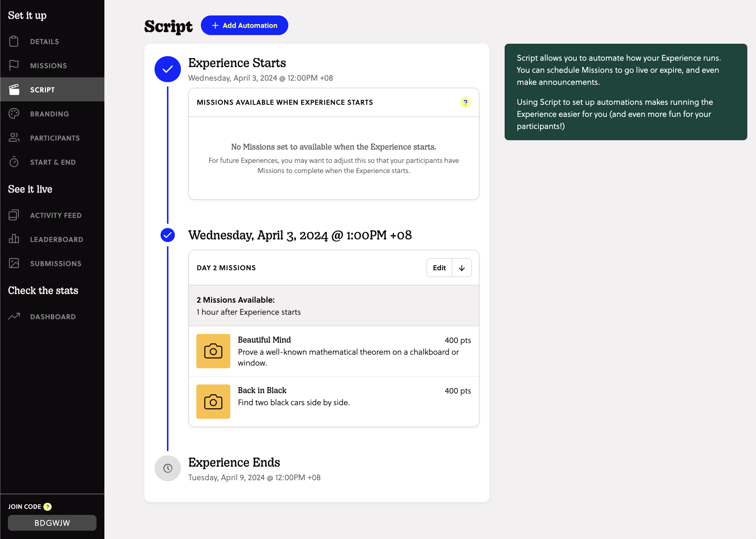Select the camera icon beside Beautiful Mind
The height and width of the screenshot is (539, 756).
click(213, 351)
